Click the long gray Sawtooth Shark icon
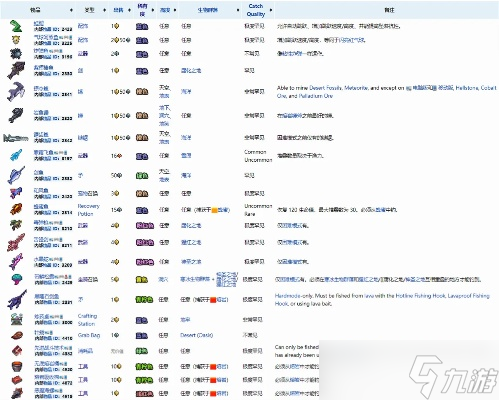499x400 pixels. pos(15,137)
